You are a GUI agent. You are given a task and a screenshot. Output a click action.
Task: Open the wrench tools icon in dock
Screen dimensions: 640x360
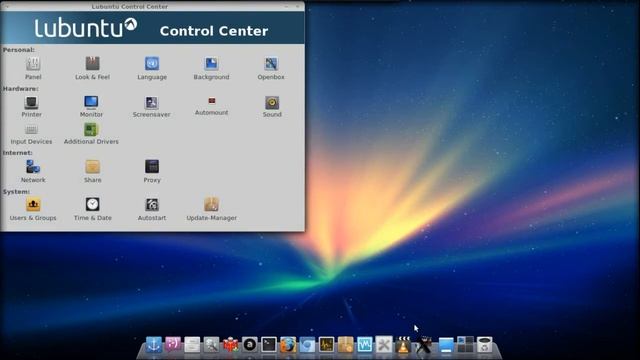click(x=384, y=345)
